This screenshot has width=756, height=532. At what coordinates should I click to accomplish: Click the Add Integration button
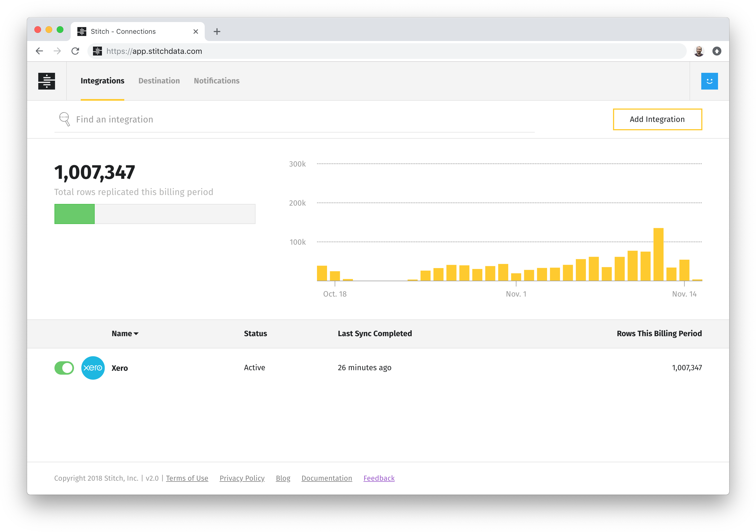coord(657,119)
